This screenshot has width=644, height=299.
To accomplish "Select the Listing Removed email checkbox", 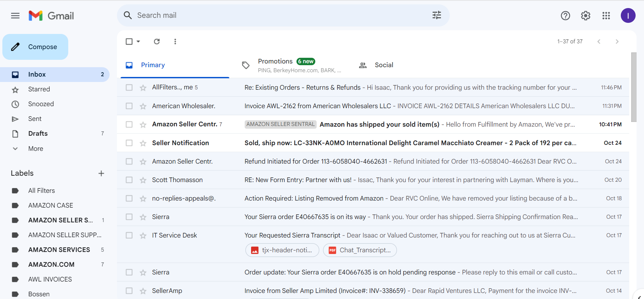I will 129,198.
